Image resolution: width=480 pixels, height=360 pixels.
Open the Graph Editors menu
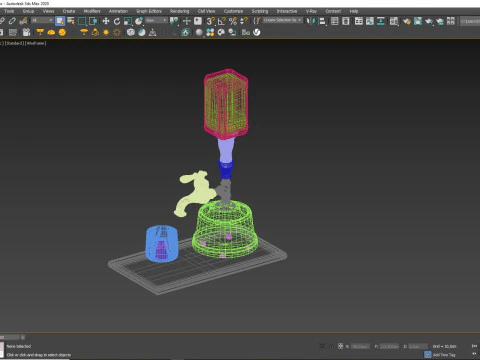click(149, 11)
